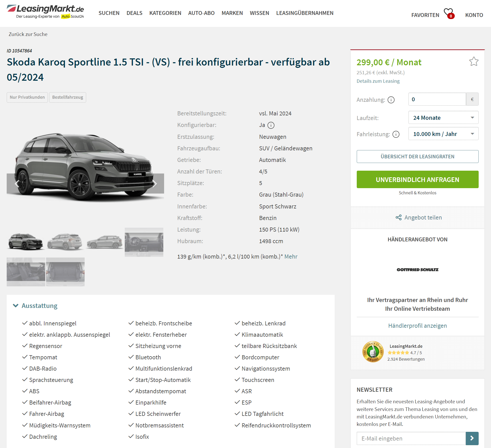Open the Fahrleistung 10.000 km dropdown

tap(443, 134)
